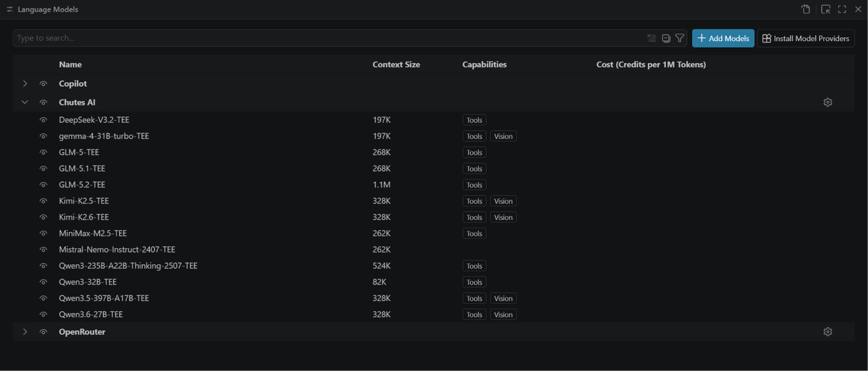Hide the Qwen3.5-397B-A17B-TEE model

point(44,298)
